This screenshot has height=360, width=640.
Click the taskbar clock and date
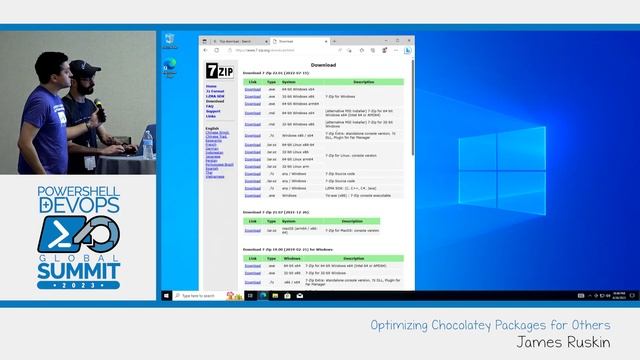[619, 296]
